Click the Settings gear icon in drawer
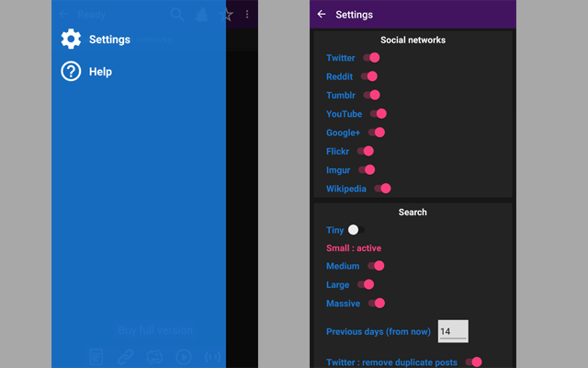Viewport: 588px width, 368px height. [x=71, y=40]
